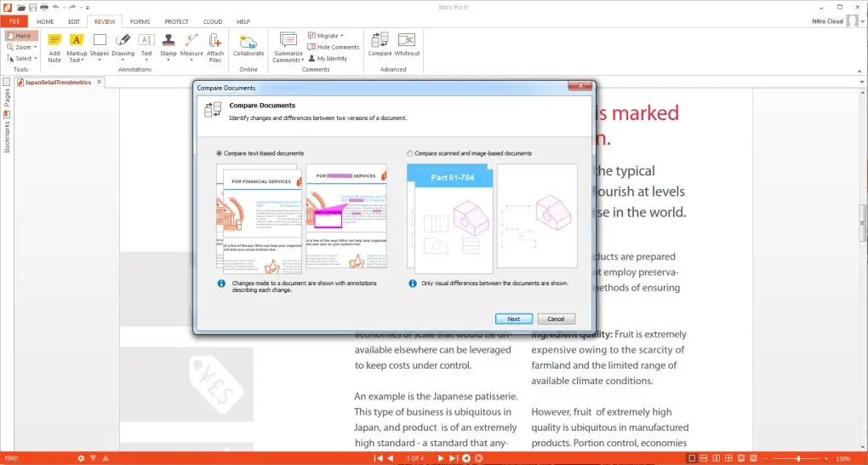Click the Undo arrow icon
Viewport: 868px width, 465px height.
[55, 7]
